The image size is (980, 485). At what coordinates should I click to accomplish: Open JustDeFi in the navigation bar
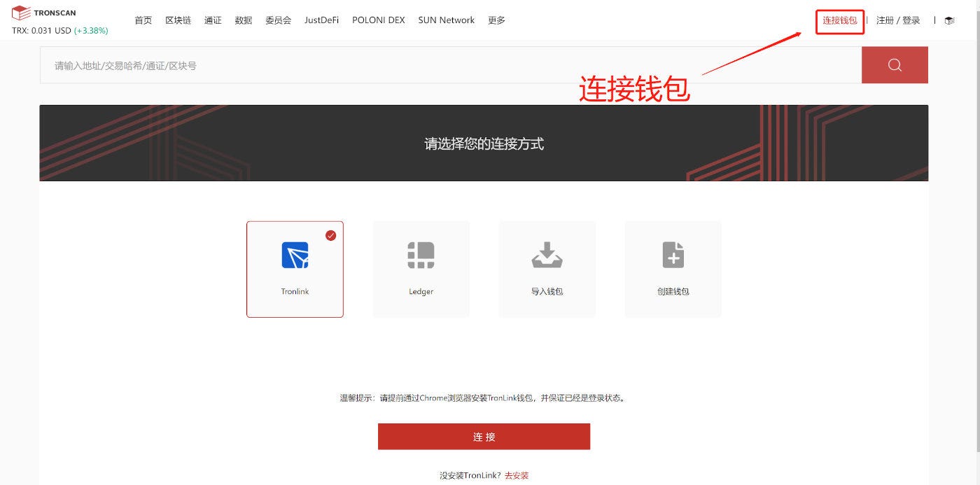pos(321,20)
